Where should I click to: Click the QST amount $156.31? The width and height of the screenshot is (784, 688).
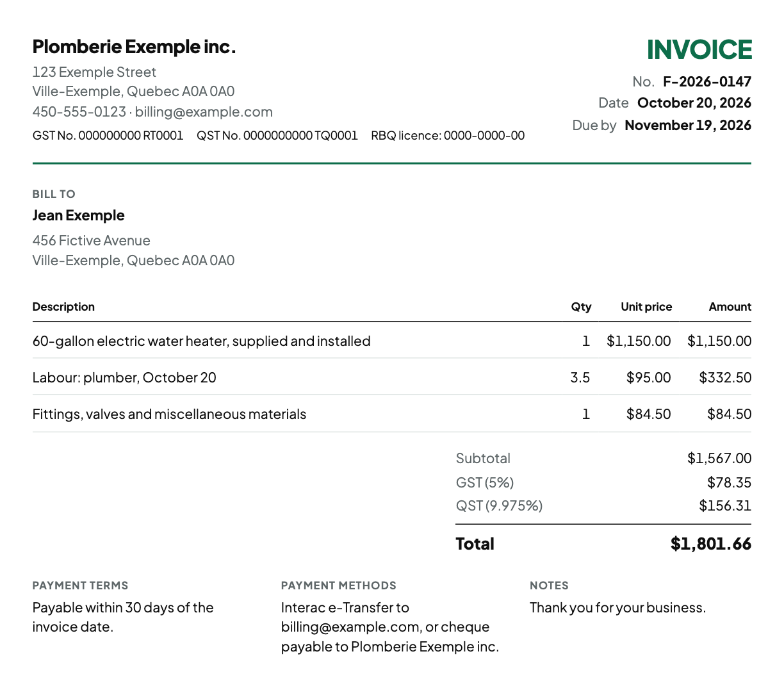pos(725,506)
